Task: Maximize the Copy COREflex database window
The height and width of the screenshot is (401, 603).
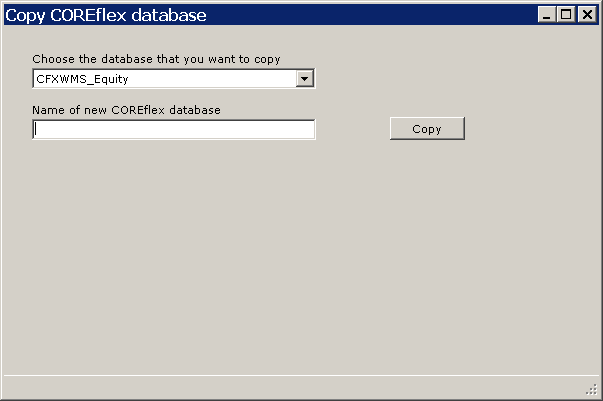Action: pos(566,15)
